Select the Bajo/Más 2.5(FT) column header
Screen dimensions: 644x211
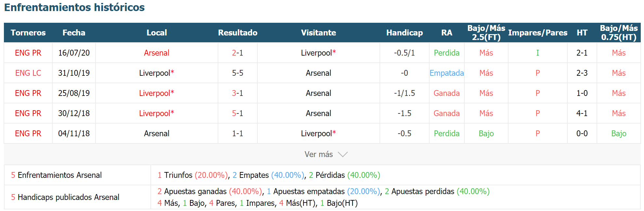[x=486, y=33]
